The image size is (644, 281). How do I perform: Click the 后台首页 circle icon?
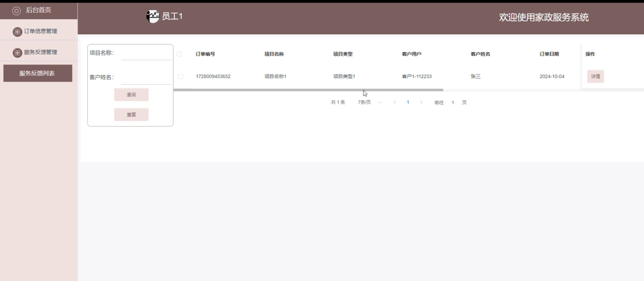[16, 11]
